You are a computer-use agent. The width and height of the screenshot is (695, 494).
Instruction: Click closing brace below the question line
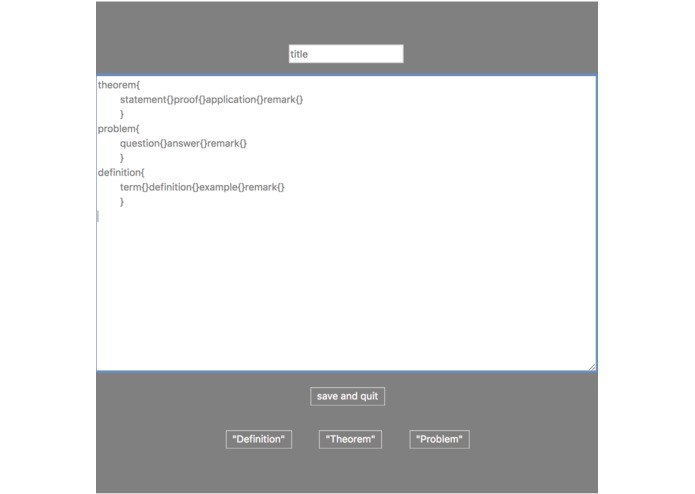[x=122, y=158]
